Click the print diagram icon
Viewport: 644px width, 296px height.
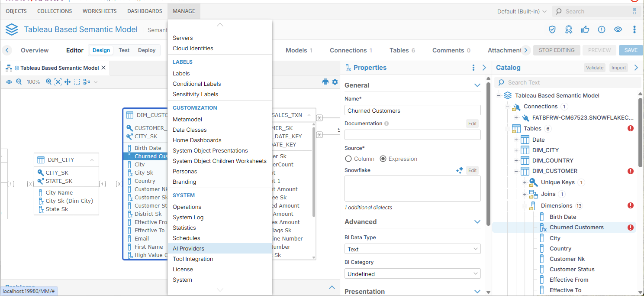pos(325,81)
